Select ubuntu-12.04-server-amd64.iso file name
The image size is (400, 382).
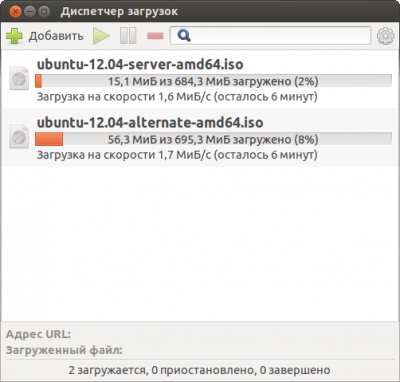[x=140, y=64]
